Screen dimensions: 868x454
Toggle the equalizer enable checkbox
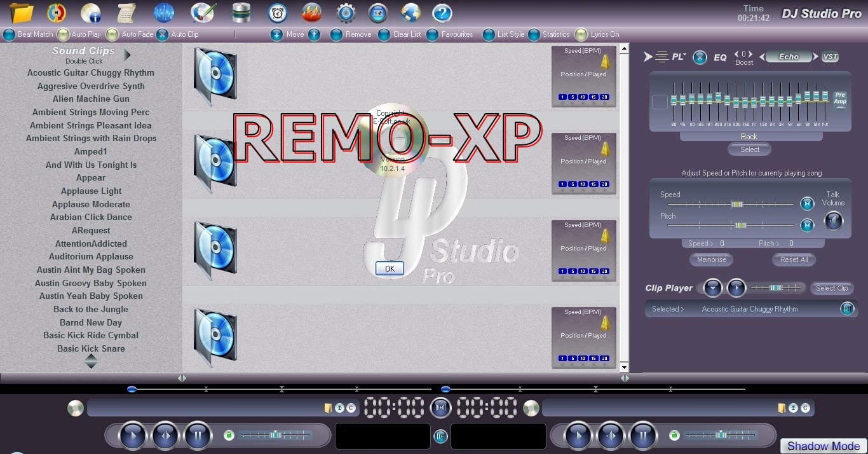tap(660, 102)
